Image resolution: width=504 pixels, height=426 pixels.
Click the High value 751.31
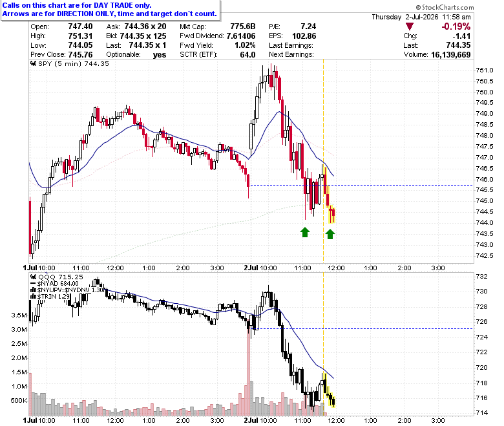point(80,36)
